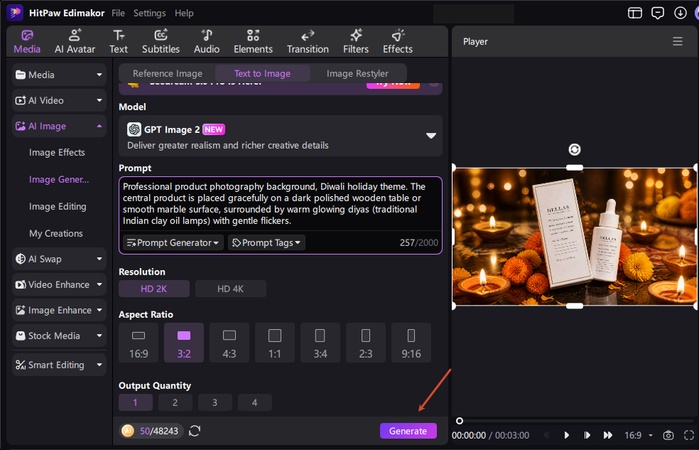Image resolution: width=699 pixels, height=450 pixels.
Task: Collapse the AI Image sidebar section
Action: [x=59, y=126]
